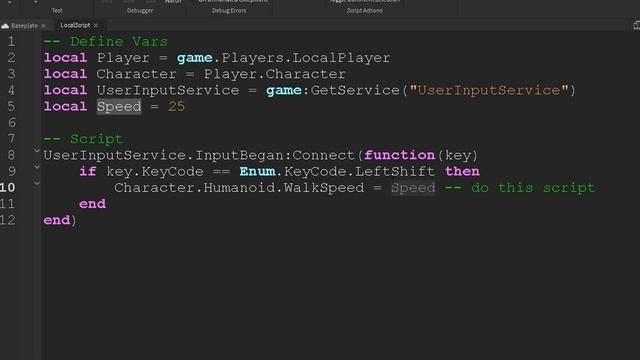The height and width of the screenshot is (360, 640).
Task: Click the Test ribbon group label
Action: pyautogui.click(x=57, y=11)
